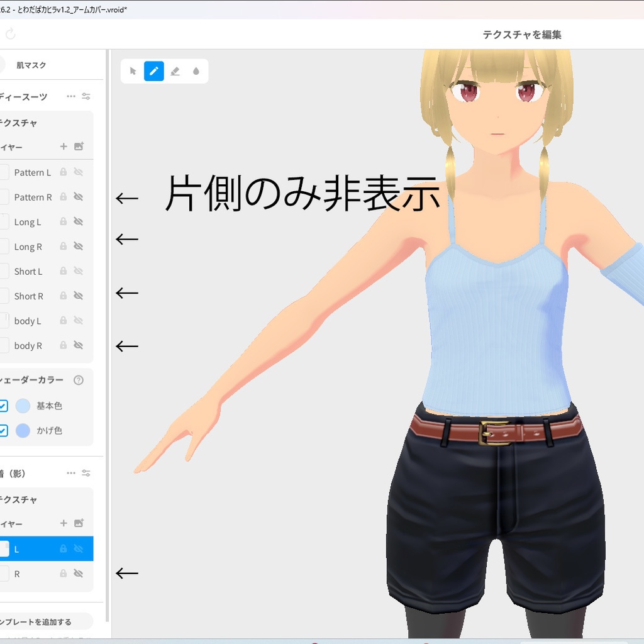
Task: Switch to the pen drawing tool
Action: (153, 71)
